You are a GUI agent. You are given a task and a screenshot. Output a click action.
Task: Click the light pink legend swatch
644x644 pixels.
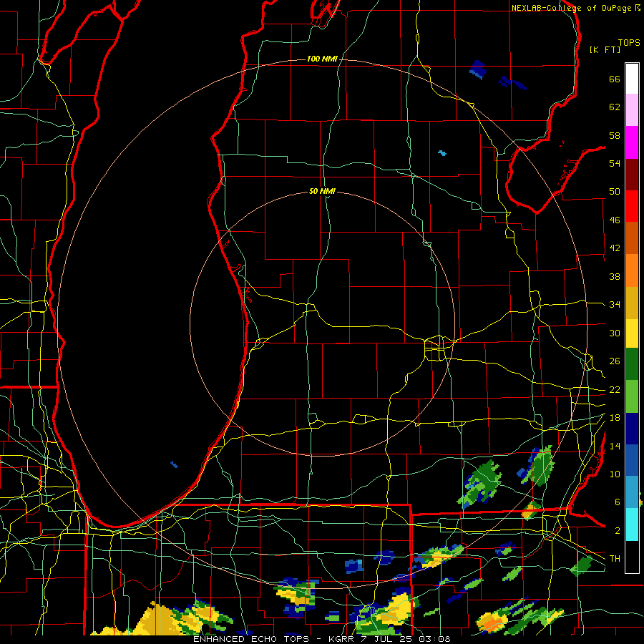632,109
